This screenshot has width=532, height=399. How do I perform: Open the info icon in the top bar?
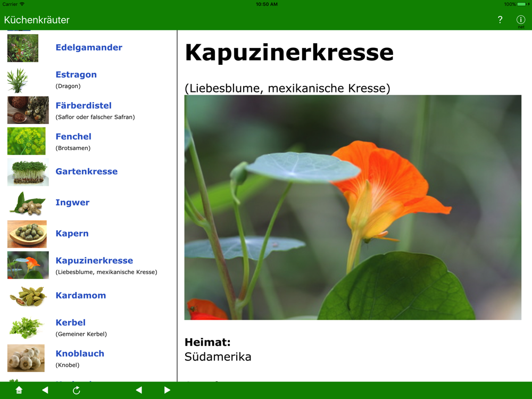[521, 20]
